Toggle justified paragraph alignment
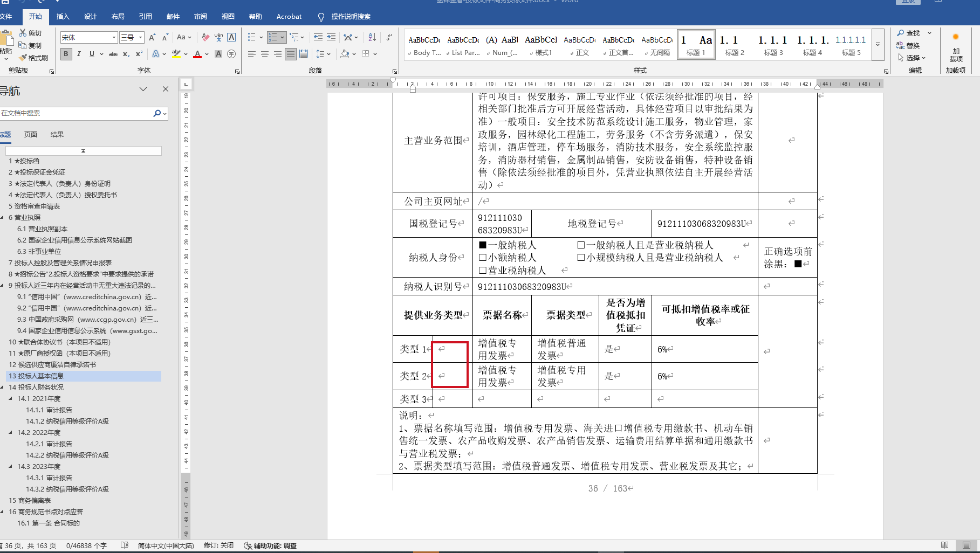The image size is (980, 553). pos(291,54)
